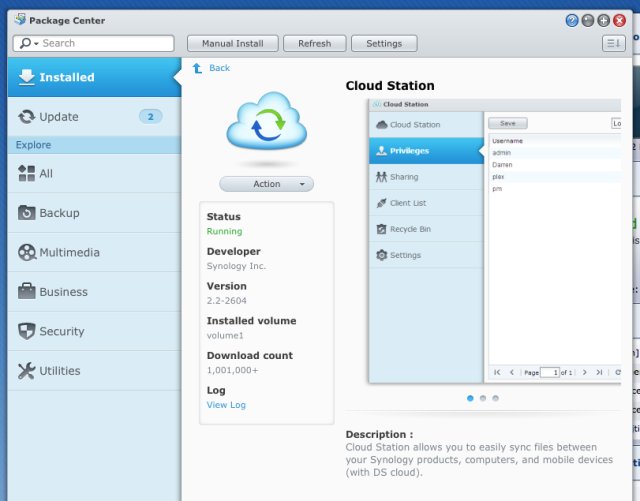Viewport: 640px width, 501px height.
Task: Open the Utilities category
Action: [x=94, y=371]
